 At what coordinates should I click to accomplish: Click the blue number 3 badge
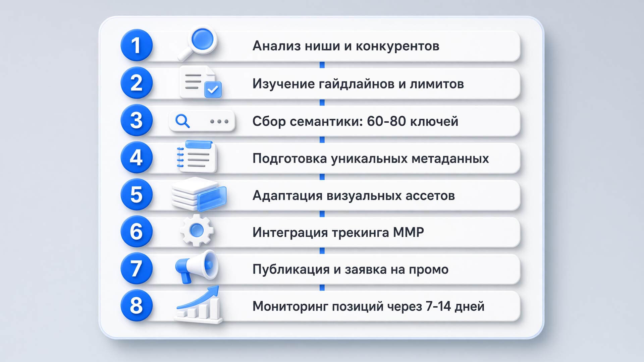point(137,120)
